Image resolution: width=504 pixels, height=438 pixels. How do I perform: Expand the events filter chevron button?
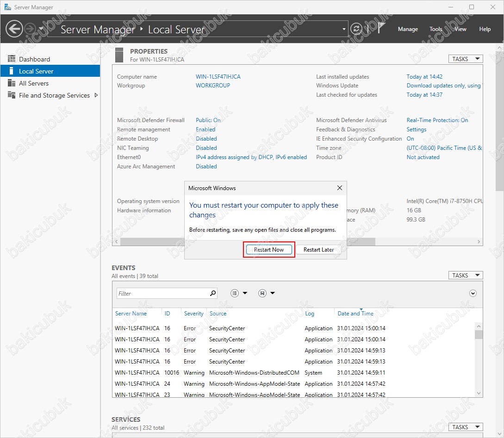click(473, 293)
